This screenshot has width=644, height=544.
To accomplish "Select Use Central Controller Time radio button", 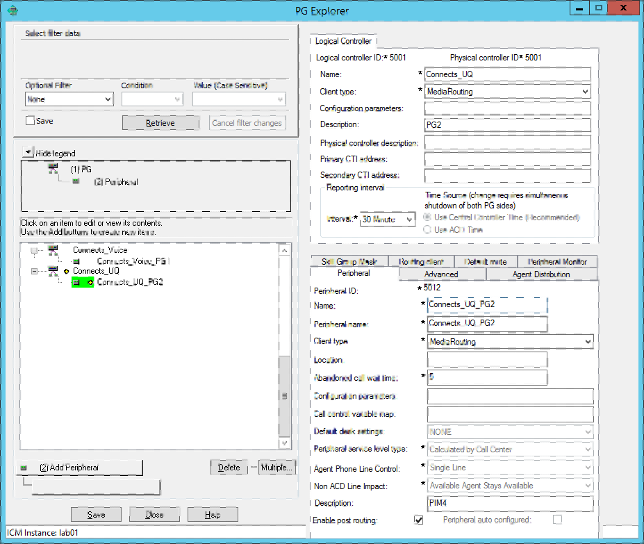I will pos(427,217).
